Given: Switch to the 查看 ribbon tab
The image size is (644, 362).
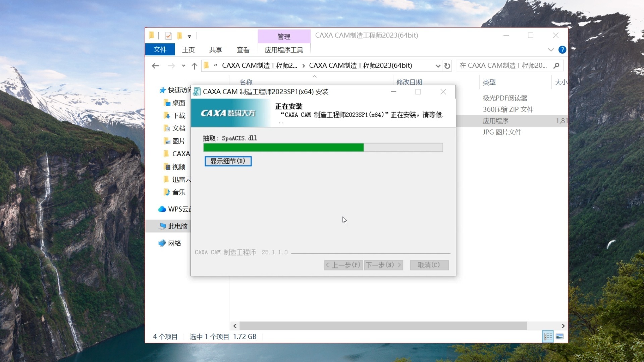Looking at the screenshot, I should tap(243, 50).
